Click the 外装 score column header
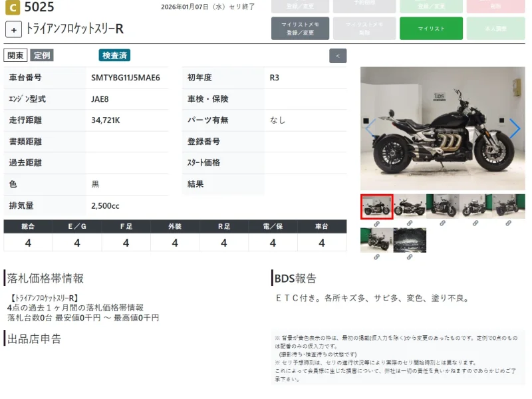This screenshot has height=399, width=532. point(175,226)
